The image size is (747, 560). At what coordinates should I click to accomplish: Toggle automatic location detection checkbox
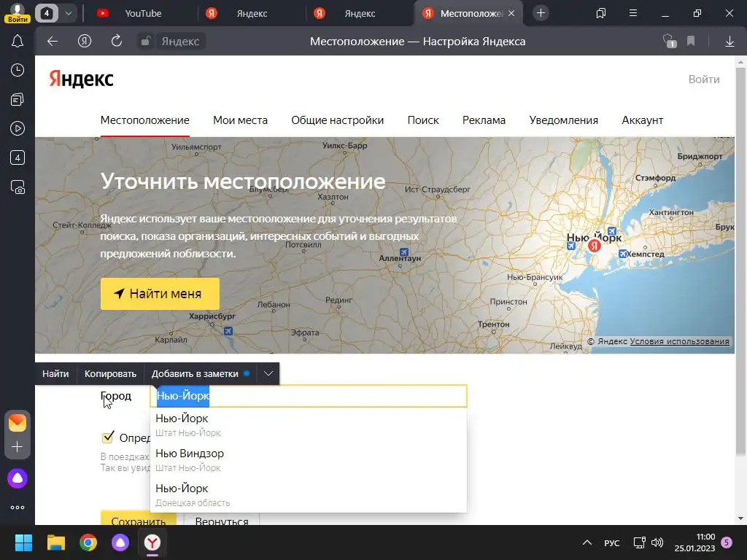(x=108, y=437)
